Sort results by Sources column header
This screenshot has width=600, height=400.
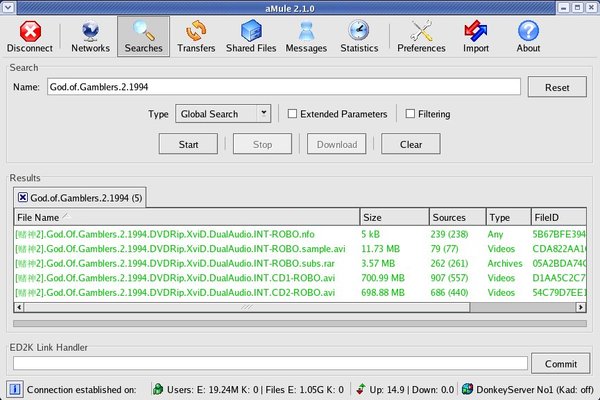coord(458,217)
